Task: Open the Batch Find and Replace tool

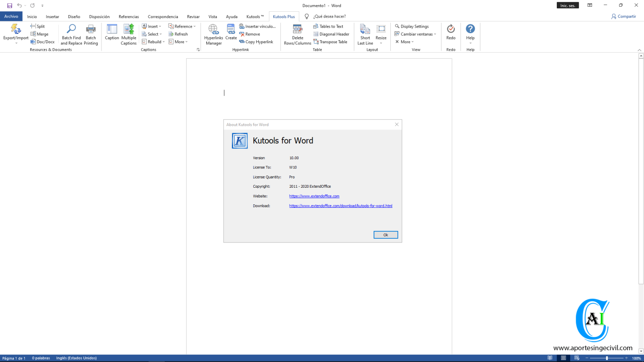Action: click(70, 34)
